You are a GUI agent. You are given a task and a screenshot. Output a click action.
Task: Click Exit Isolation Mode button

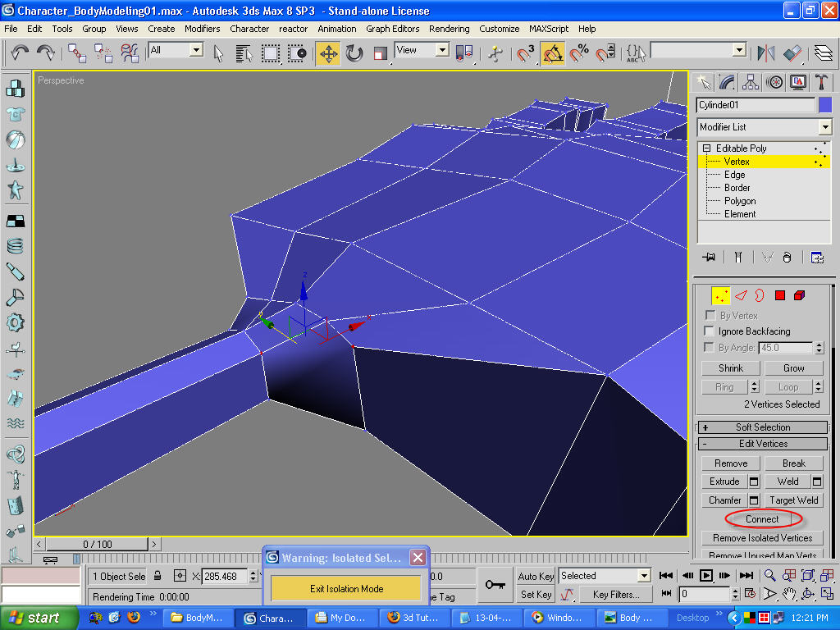coord(346,589)
